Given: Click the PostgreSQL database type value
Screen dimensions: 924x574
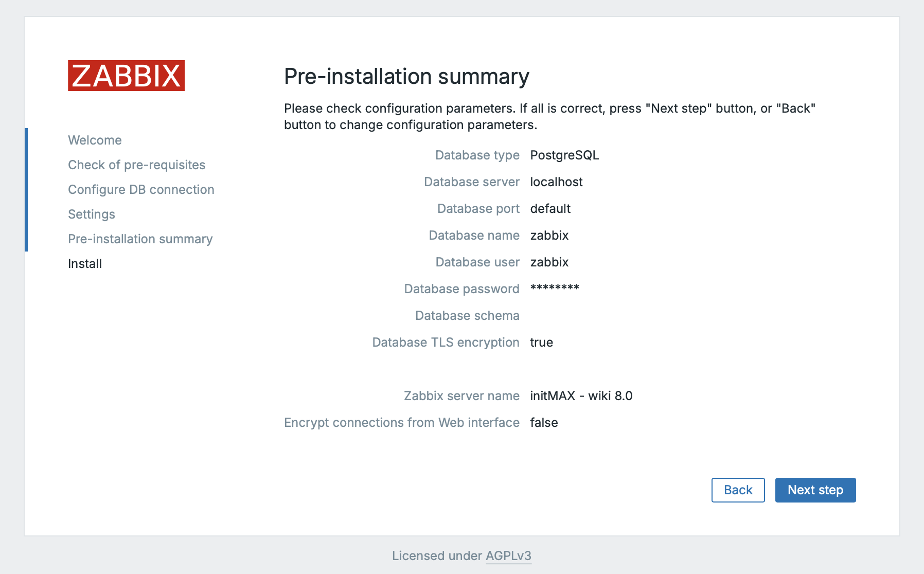Looking at the screenshot, I should coord(564,155).
